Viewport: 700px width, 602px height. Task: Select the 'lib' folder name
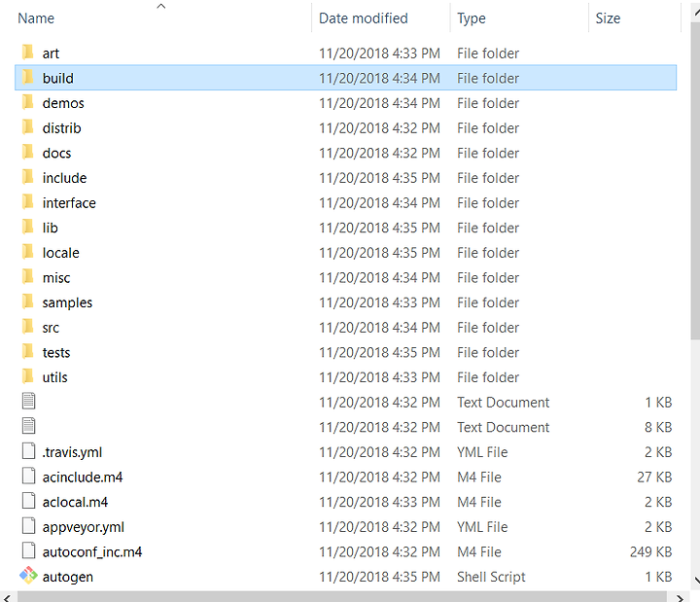point(50,229)
